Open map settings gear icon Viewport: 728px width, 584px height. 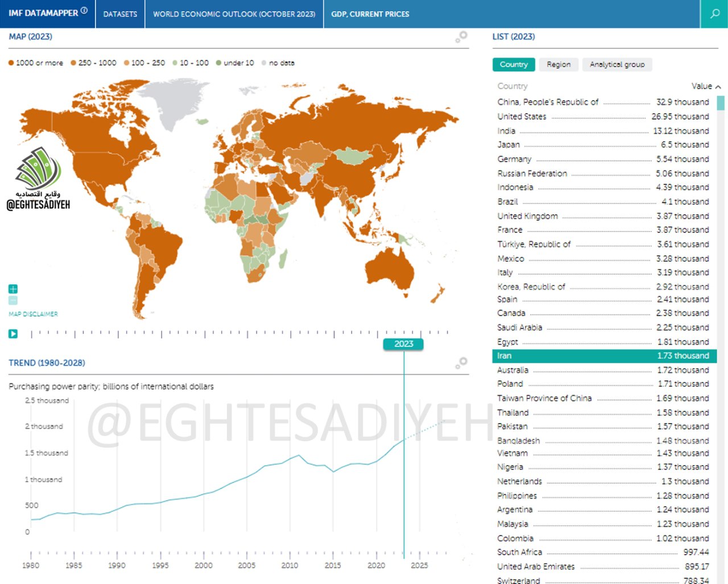[x=461, y=37]
